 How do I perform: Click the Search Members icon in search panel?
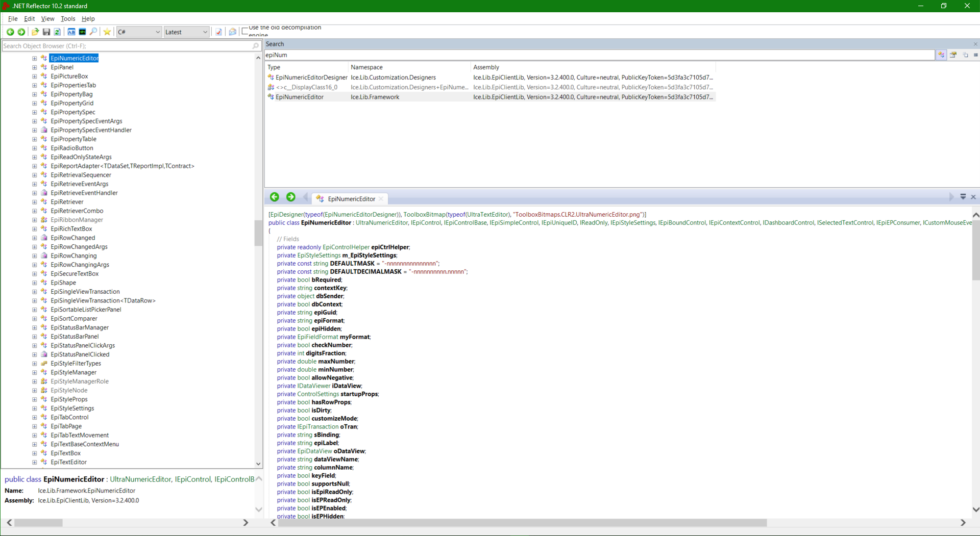point(953,55)
